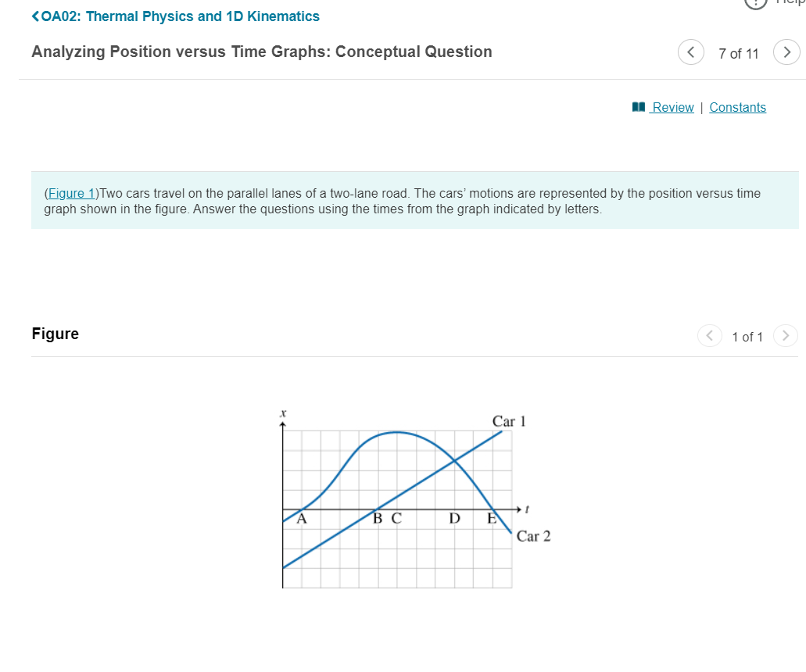Click the Figure section heading
806x672 pixels.
click(x=55, y=333)
